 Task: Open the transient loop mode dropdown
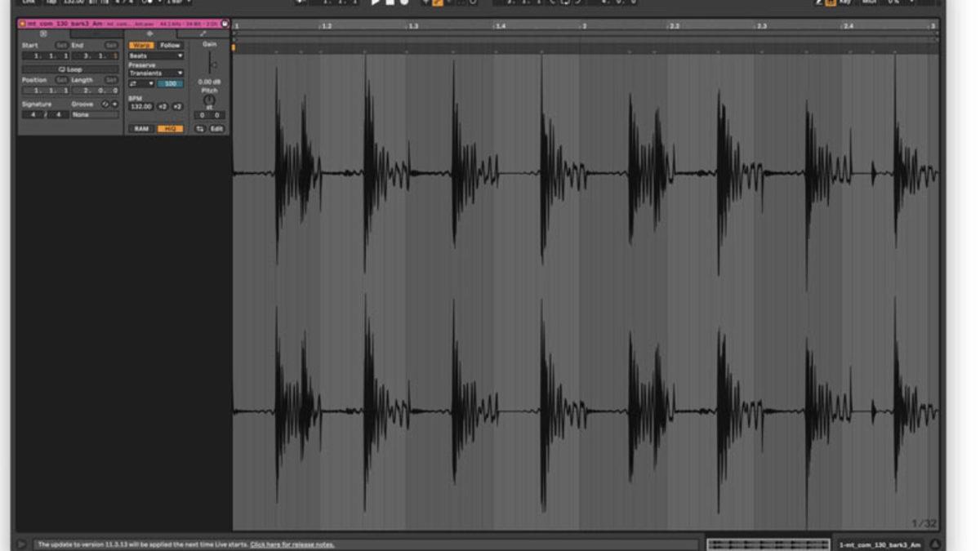tap(140, 83)
